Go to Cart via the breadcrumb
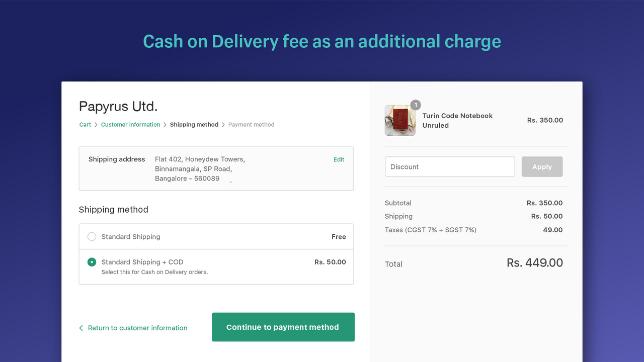Viewport: 644px width, 362px height. click(85, 124)
